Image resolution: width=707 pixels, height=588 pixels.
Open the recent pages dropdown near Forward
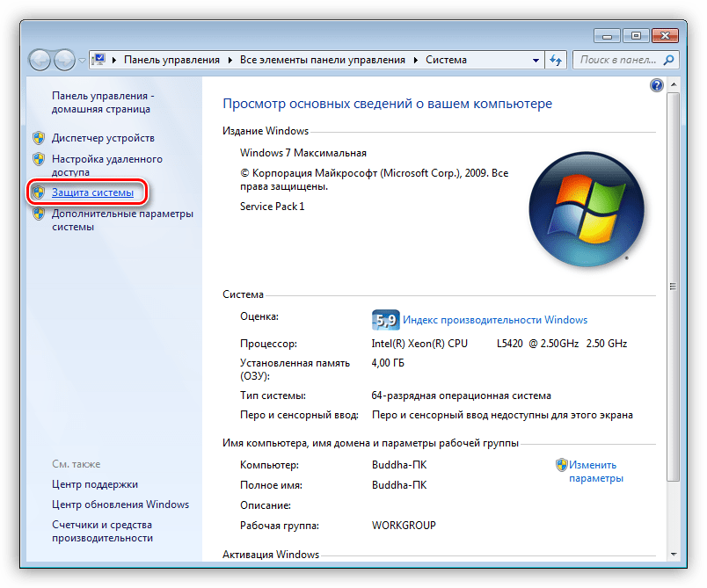click(83, 60)
